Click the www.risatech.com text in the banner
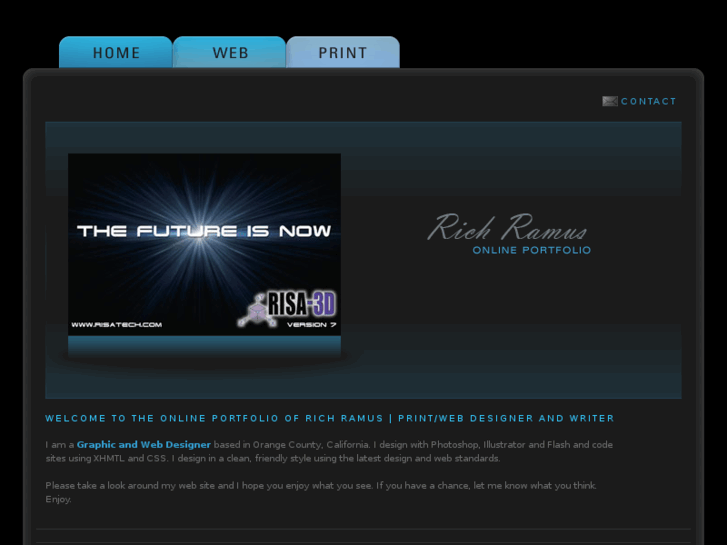 pos(116,325)
